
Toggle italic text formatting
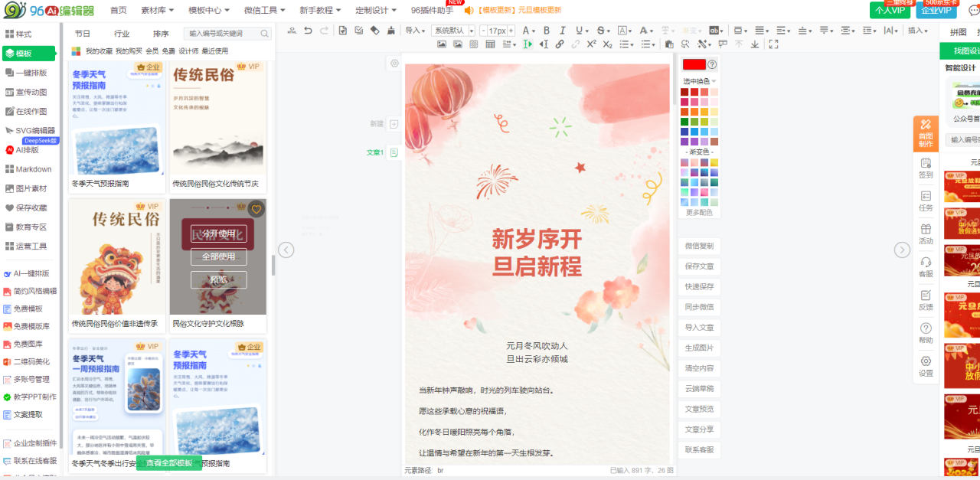(x=562, y=31)
